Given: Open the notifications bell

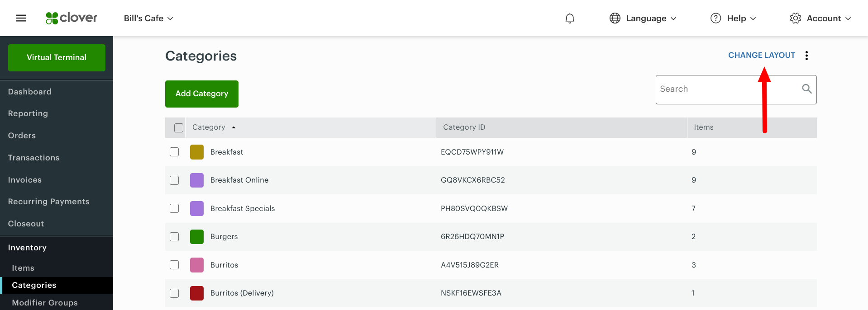Looking at the screenshot, I should (570, 18).
